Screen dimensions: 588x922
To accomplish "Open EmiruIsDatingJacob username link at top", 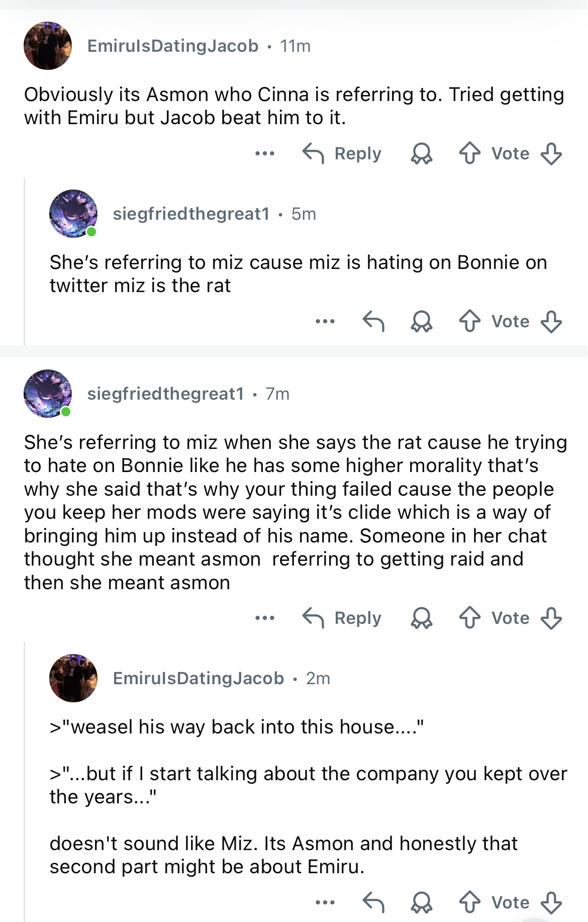I will 173,46.
